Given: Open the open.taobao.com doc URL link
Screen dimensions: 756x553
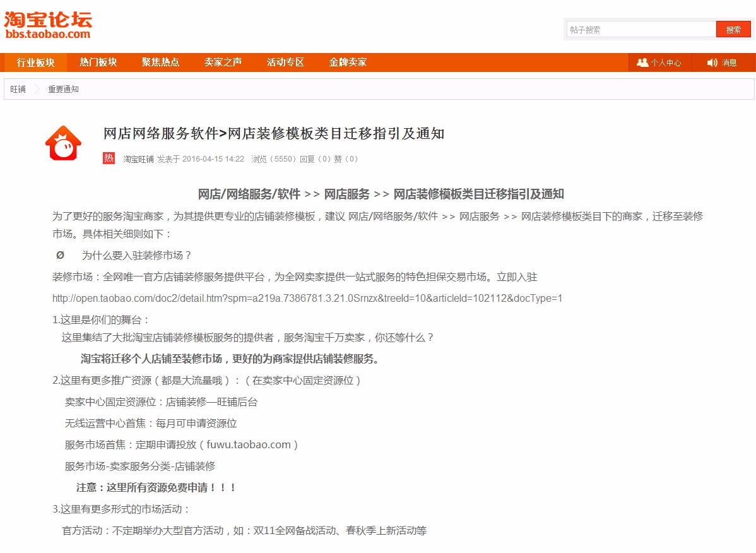Looking at the screenshot, I should (x=307, y=298).
